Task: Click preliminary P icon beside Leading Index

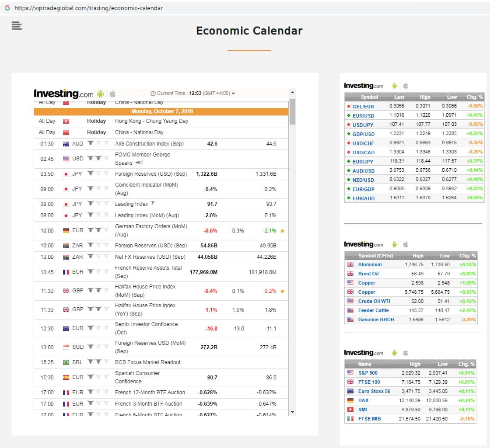Action: (153, 203)
